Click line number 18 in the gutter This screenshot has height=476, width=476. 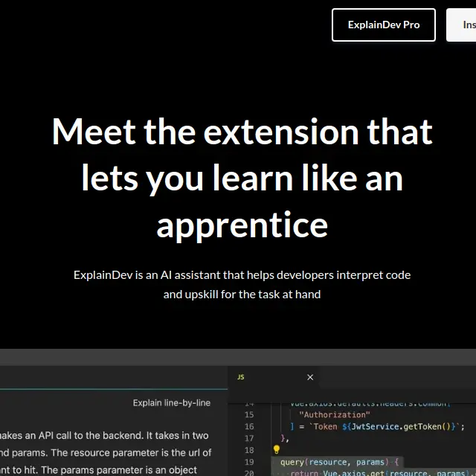249,450
